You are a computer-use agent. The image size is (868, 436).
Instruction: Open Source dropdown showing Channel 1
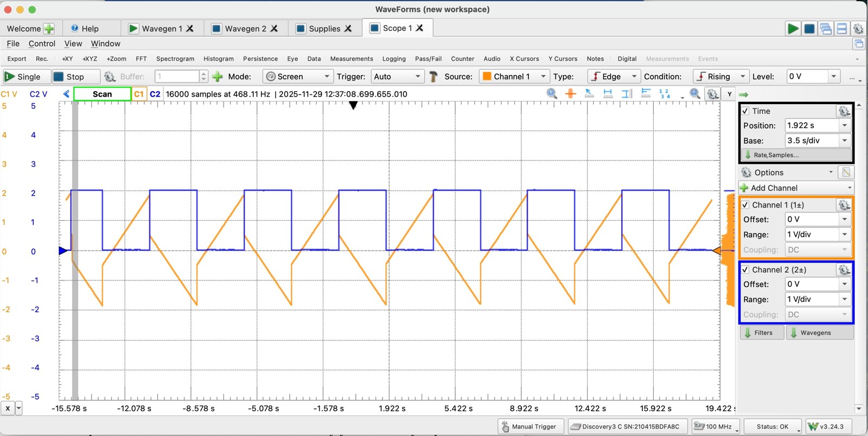pyautogui.click(x=514, y=76)
